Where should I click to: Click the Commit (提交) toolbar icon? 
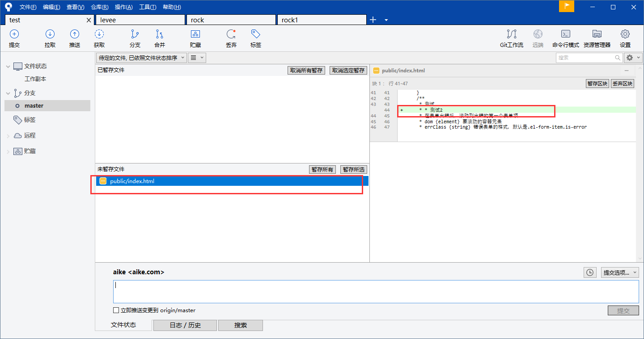(x=14, y=34)
